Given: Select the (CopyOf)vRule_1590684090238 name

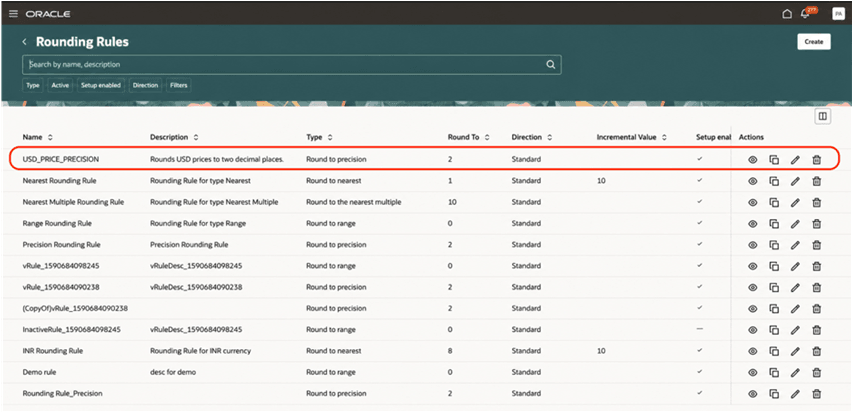Looking at the screenshot, I should (75, 308).
